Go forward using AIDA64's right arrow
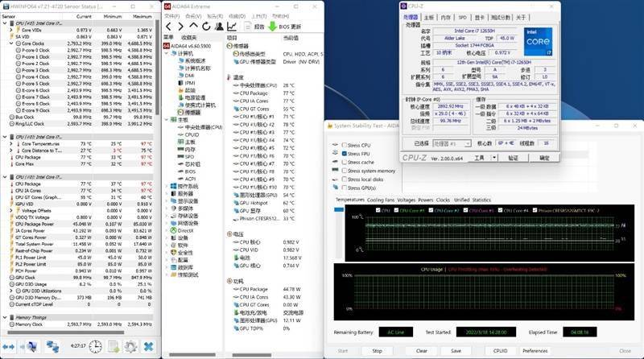The image size is (644, 359). (x=180, y=27)
